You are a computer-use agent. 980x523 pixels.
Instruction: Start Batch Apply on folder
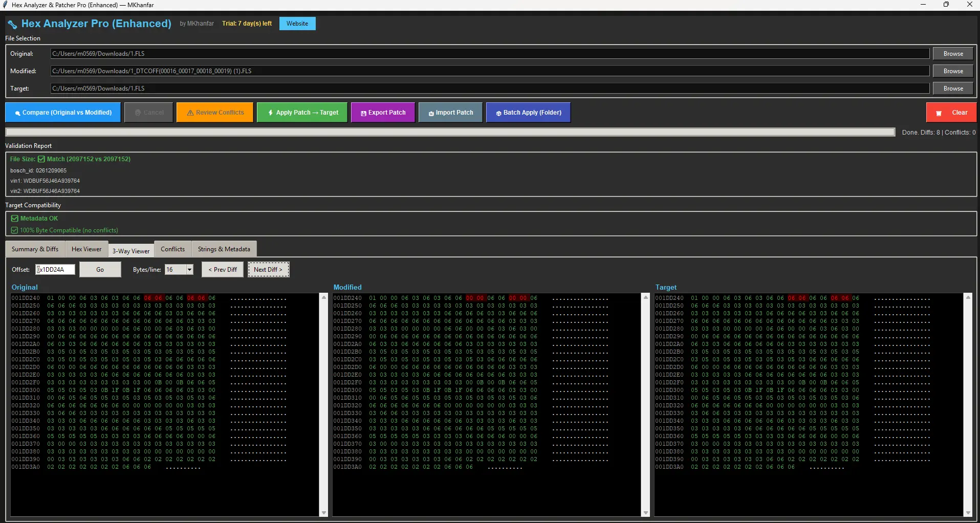(x=528, y=112)
